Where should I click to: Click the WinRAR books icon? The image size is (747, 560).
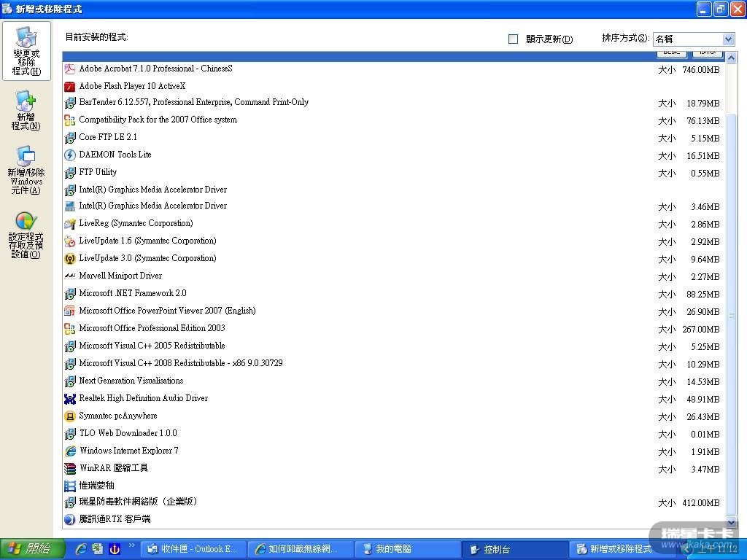point(70,469)
